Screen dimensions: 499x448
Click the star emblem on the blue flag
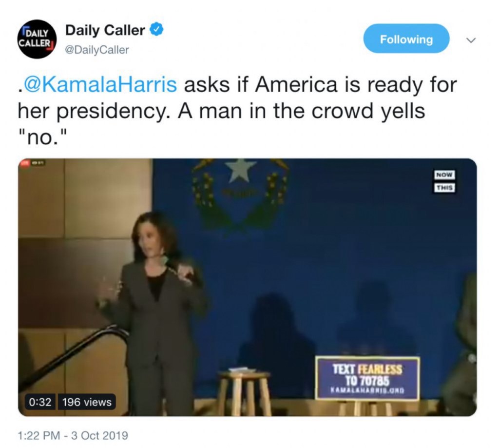coord(241,170)
